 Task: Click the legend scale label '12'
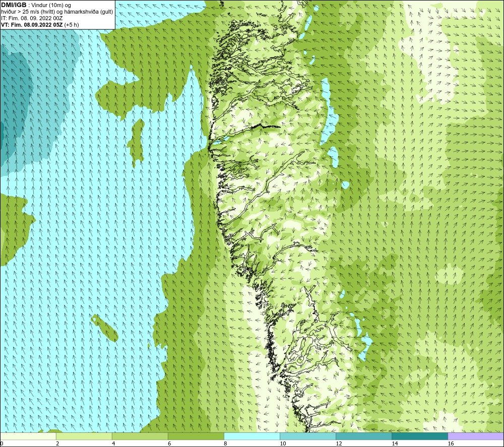point(339,443)
